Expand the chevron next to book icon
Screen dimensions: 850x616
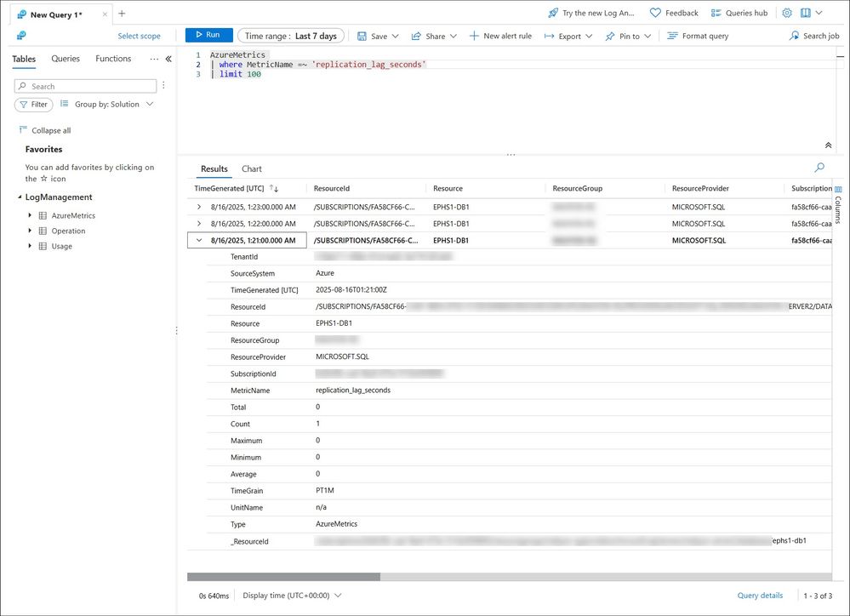(819, 13)
